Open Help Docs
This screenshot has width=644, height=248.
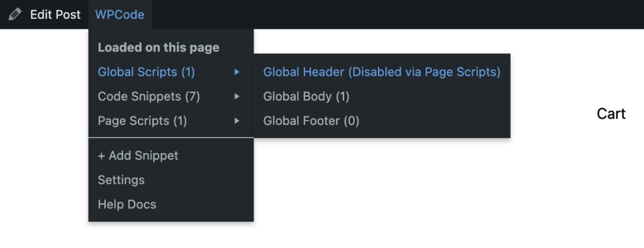(171, 204)
